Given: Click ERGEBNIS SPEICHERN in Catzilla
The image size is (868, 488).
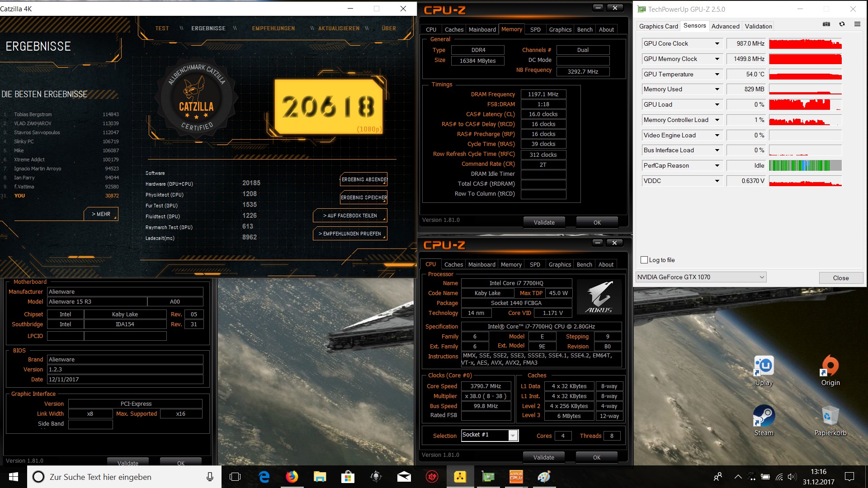Looking at the screenshot, I should tap(364, 197).
